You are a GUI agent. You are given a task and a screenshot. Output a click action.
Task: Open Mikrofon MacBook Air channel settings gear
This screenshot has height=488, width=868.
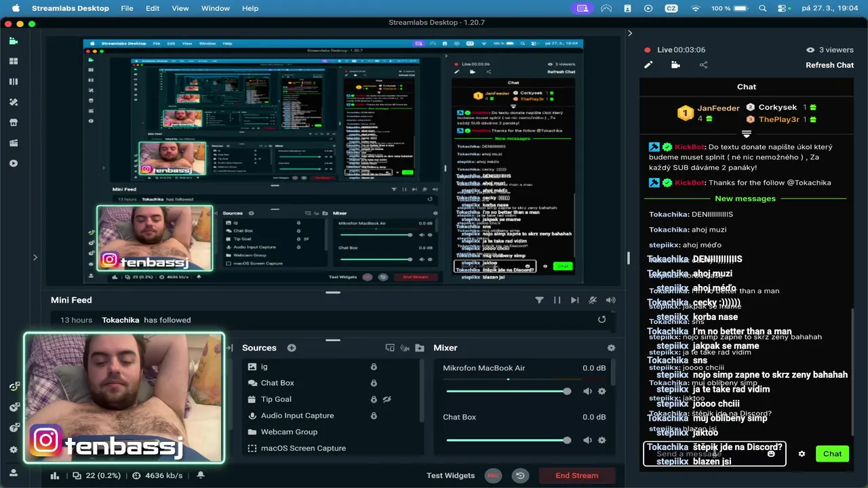[601, 391]
